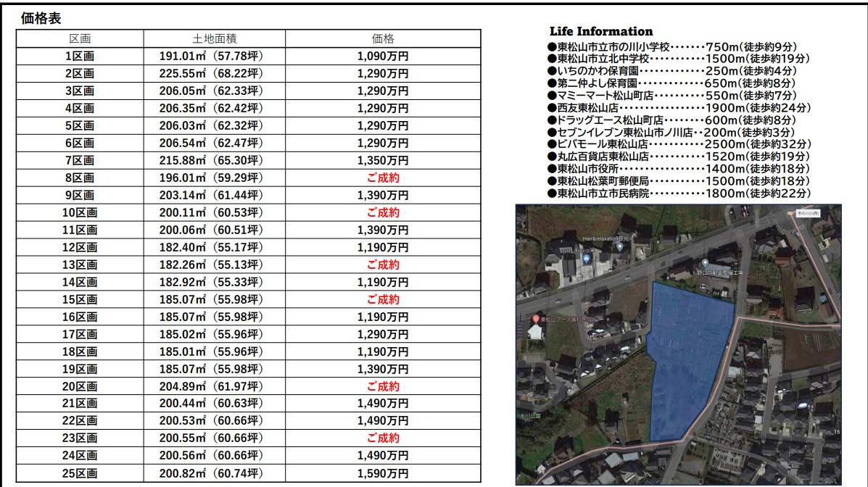Select the 土地面積 column header
Viewport: 868px width, 487px height.
click(x=214, y=39)
